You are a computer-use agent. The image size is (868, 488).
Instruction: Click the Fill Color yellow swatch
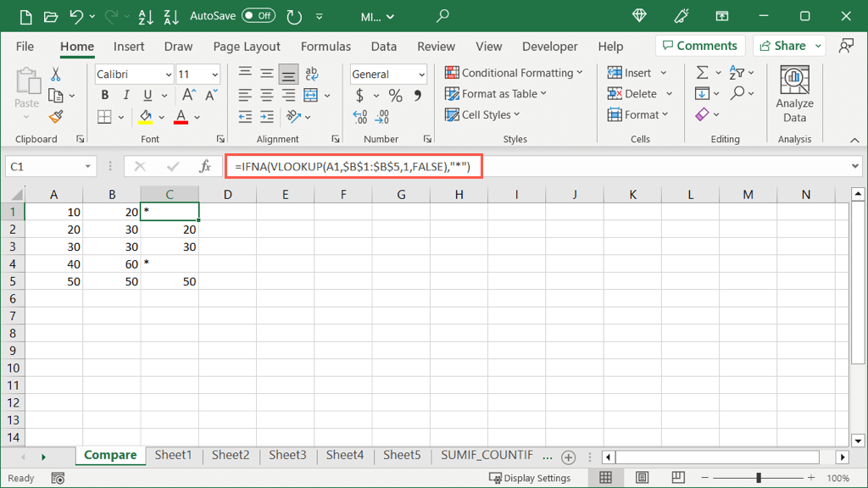pos(146,117)
